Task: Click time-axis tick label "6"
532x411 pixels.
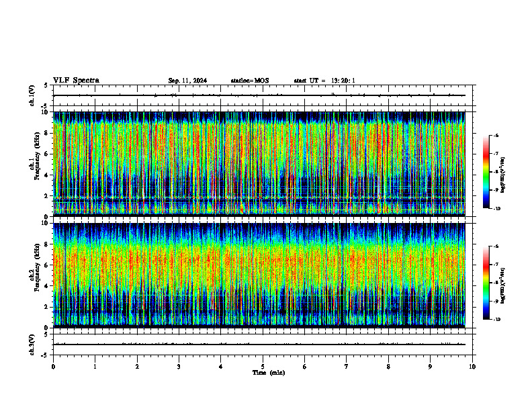Action: 304,367
